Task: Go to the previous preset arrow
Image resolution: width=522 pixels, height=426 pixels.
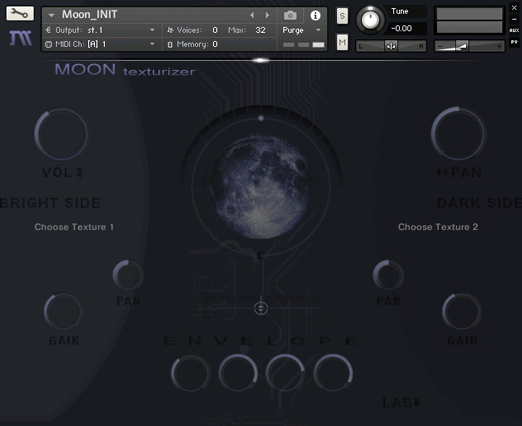Action: [x=252, y=15]
